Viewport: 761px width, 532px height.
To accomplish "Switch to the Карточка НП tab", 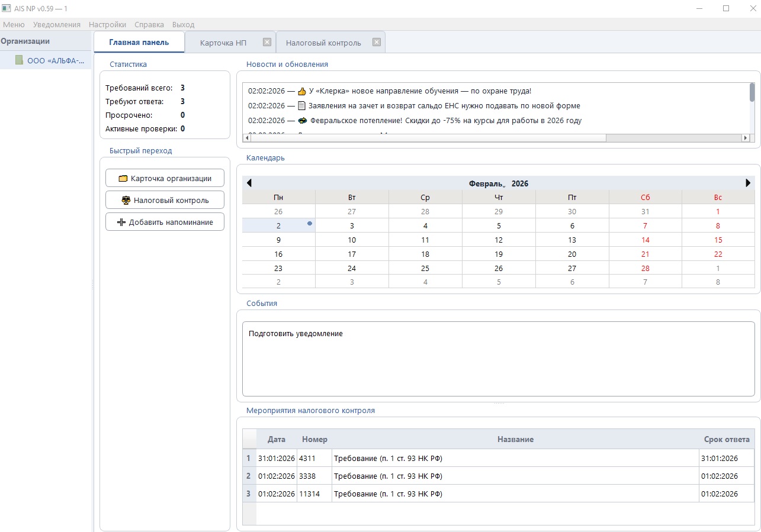I will [x=223, y=43].
